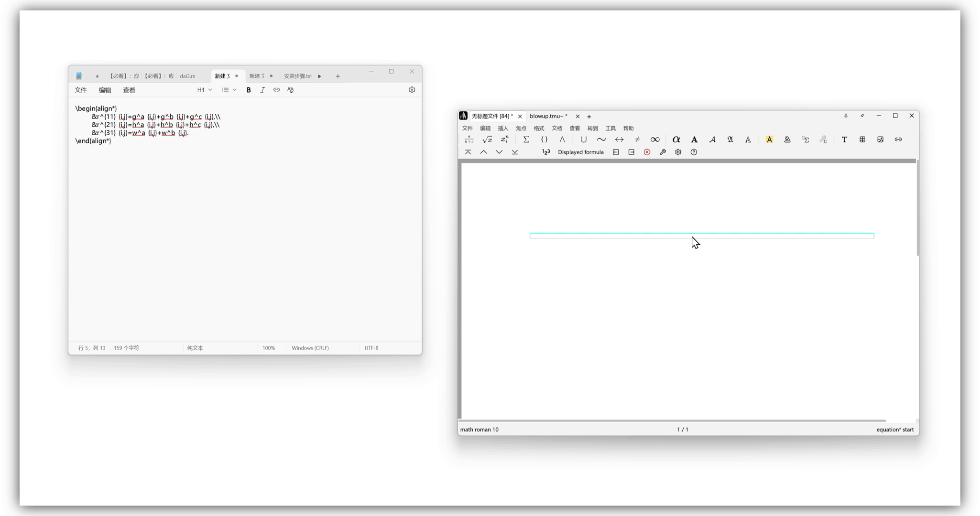Insert a square root symbol
This screenshot has width=980, height=516.
[x=487, y=140]
